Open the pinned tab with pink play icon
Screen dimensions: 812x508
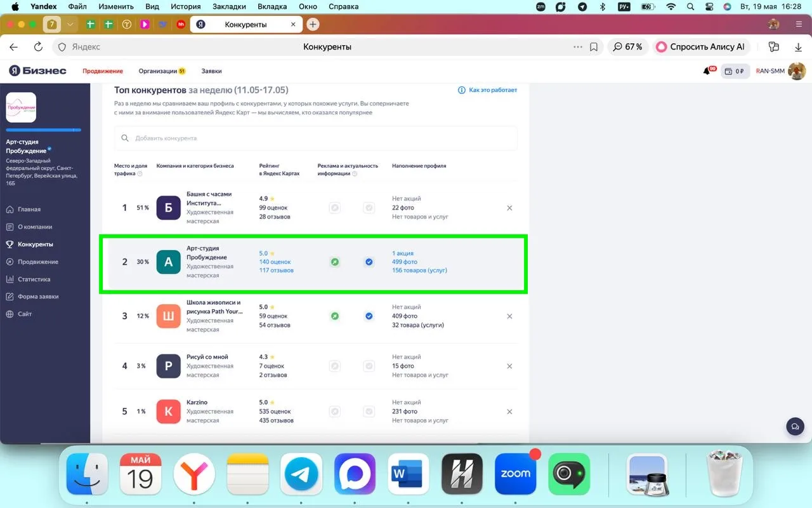click(145, 24)
